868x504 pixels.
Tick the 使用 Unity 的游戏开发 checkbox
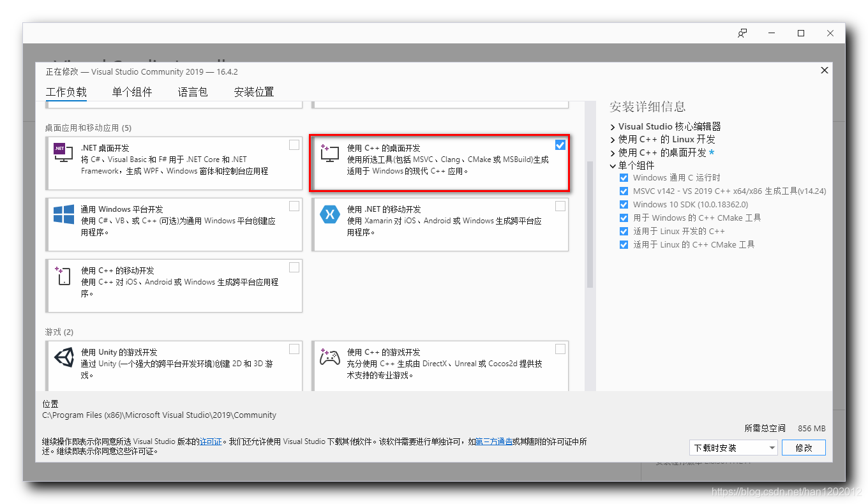294,349
